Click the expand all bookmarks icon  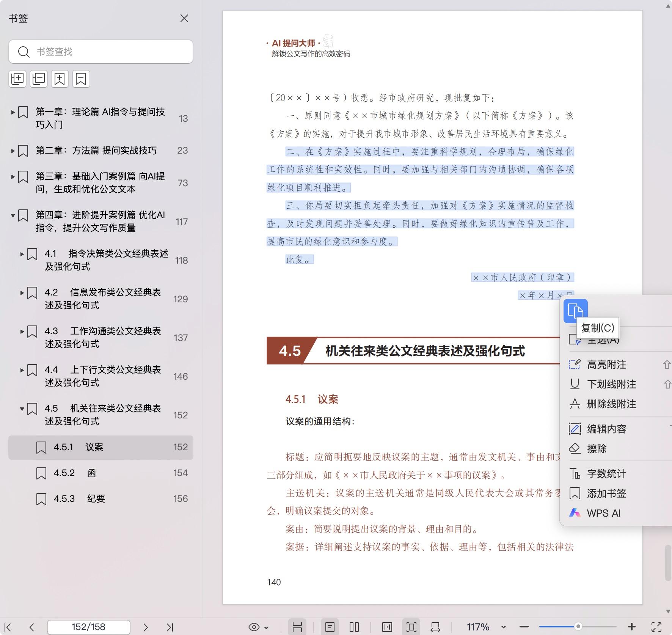coord(17,79)
